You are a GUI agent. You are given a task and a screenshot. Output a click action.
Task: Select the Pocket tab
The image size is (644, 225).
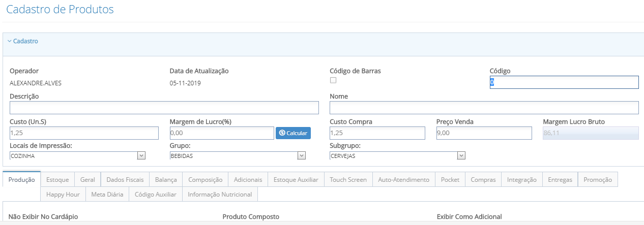450,180
